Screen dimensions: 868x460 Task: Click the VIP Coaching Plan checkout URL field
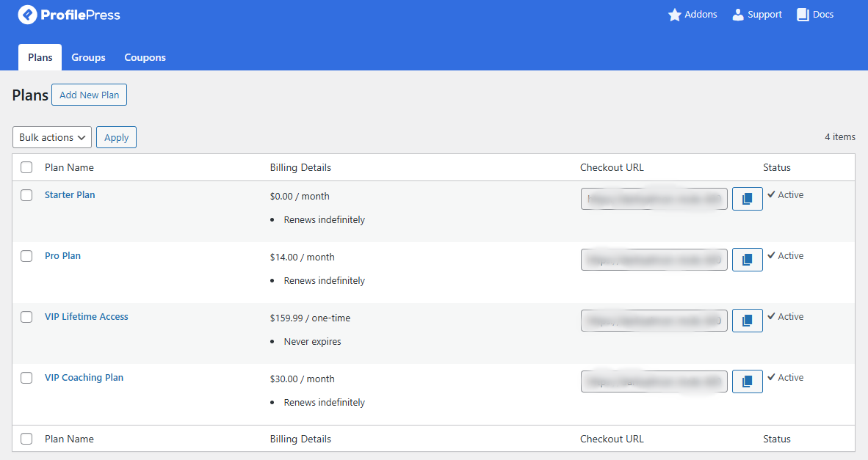654,381
